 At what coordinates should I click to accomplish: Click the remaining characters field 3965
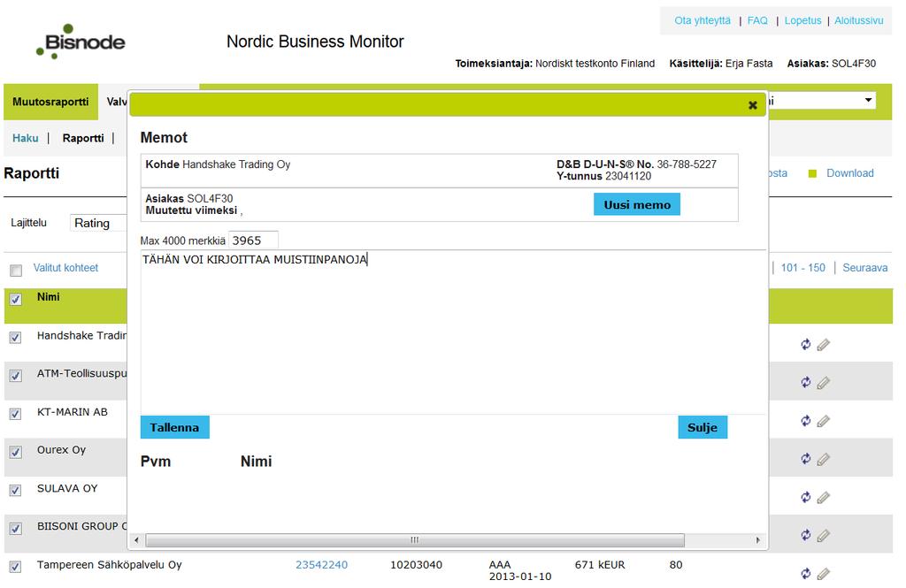point(253,241)
